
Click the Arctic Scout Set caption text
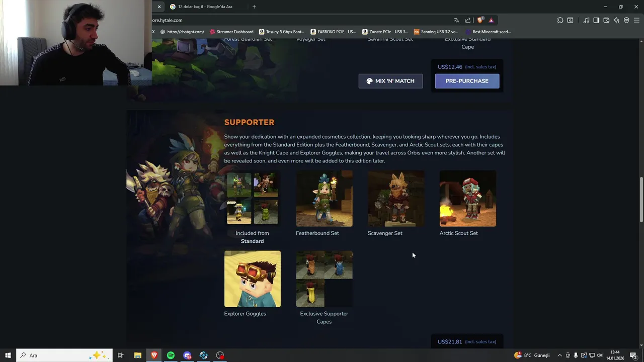[459, 233]
